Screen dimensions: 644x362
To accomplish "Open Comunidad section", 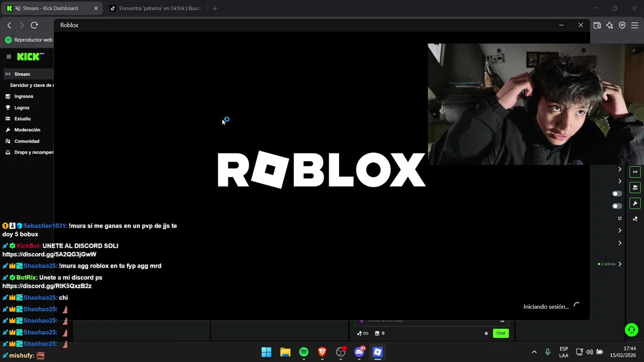I will tap(28, 141).
